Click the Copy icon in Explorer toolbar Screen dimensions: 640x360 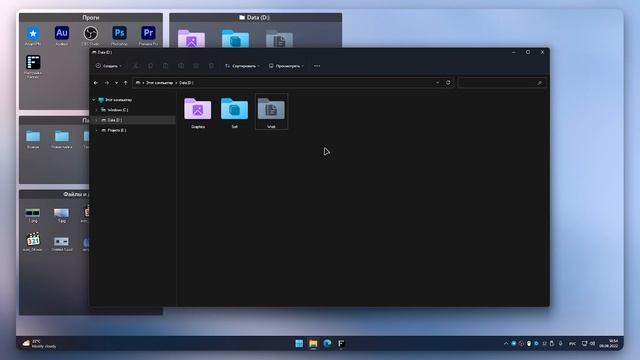tap(151, 66)
